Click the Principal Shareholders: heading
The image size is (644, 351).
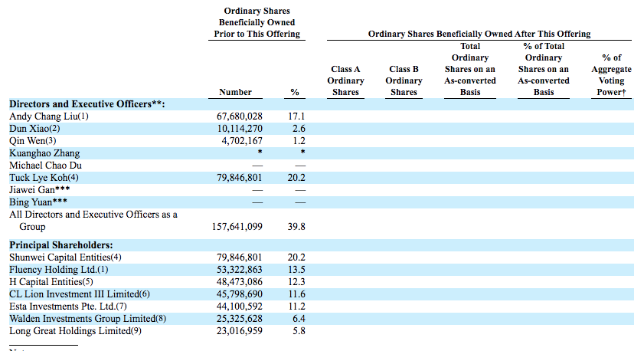pos(61,245)
